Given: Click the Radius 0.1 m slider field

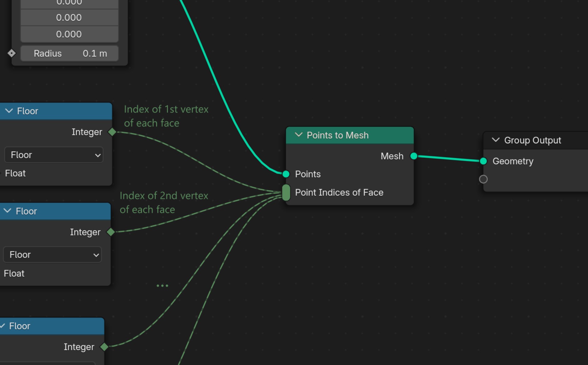Looking at the screenshot, I should click(x=70, y=54).
